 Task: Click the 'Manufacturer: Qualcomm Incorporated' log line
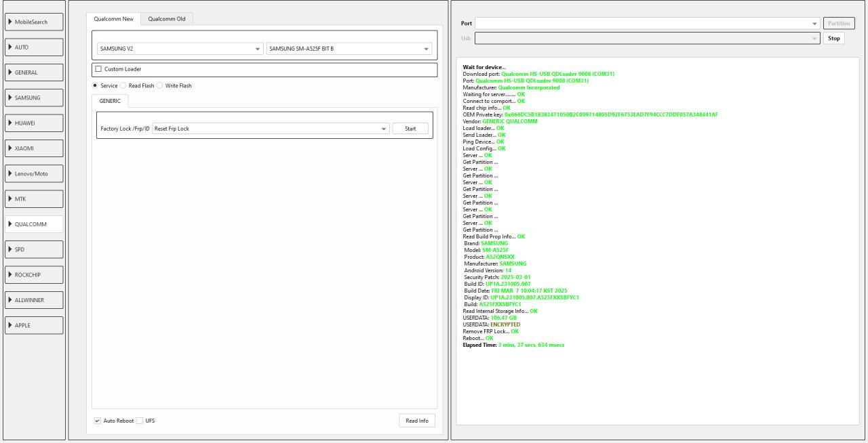pos(511,87)
